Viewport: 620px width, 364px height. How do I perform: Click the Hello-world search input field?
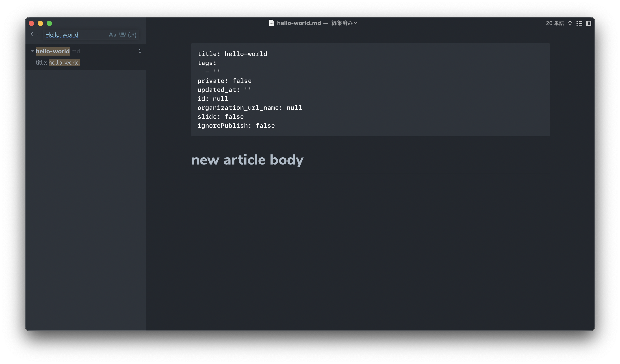pyautogui.click(x=74, y=35)
